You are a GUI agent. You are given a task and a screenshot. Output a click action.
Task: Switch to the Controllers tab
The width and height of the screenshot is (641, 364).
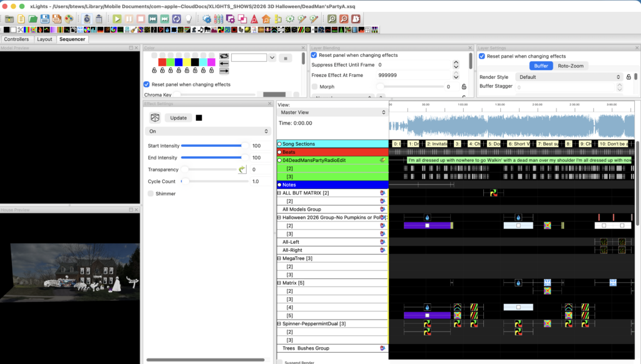pos(16,39)
